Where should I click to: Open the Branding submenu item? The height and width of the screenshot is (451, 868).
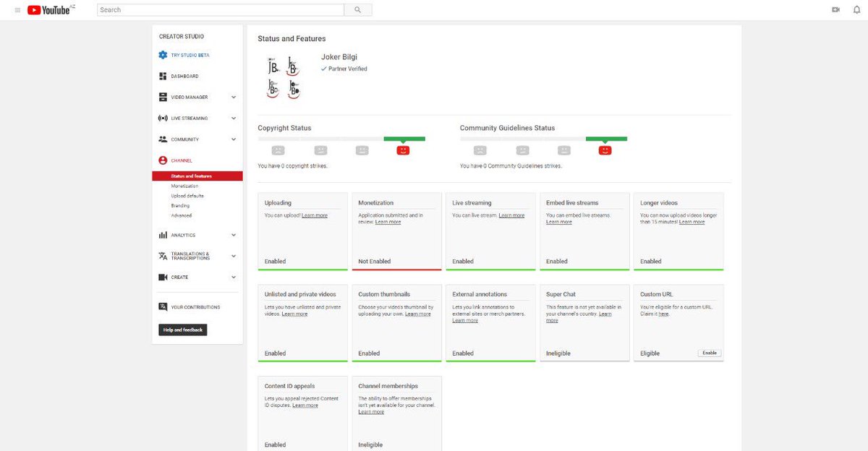(x=180, y=205)
